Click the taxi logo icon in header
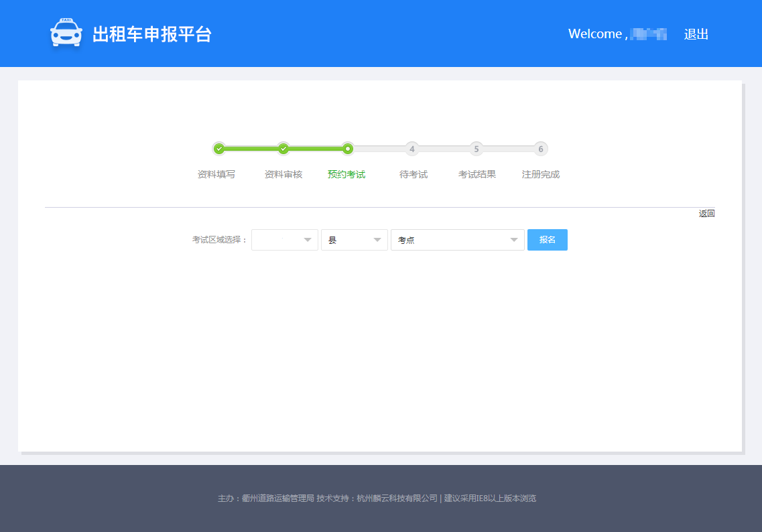 [66, 34]
